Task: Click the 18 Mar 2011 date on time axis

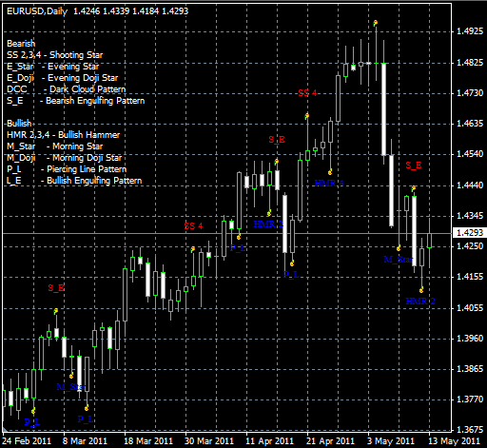Action: tap(148, 441)
